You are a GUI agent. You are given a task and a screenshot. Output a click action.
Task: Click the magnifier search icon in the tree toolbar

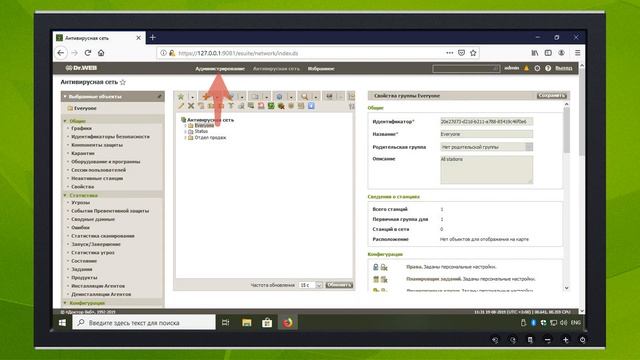pos(304,97)
